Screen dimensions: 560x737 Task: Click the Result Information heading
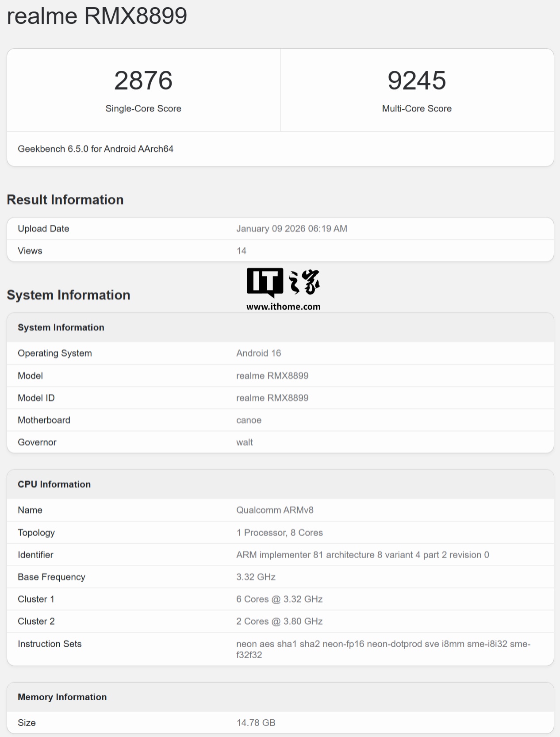coord(65,200)
